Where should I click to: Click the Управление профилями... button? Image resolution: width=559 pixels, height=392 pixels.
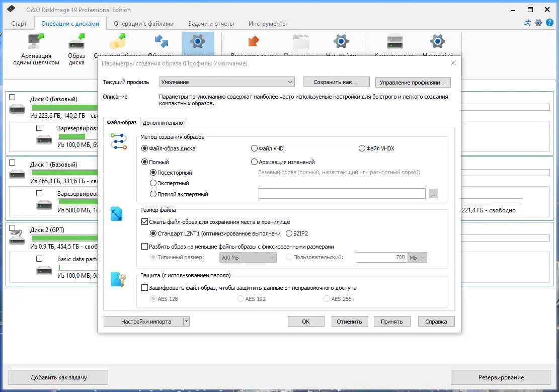click(413, 83)
